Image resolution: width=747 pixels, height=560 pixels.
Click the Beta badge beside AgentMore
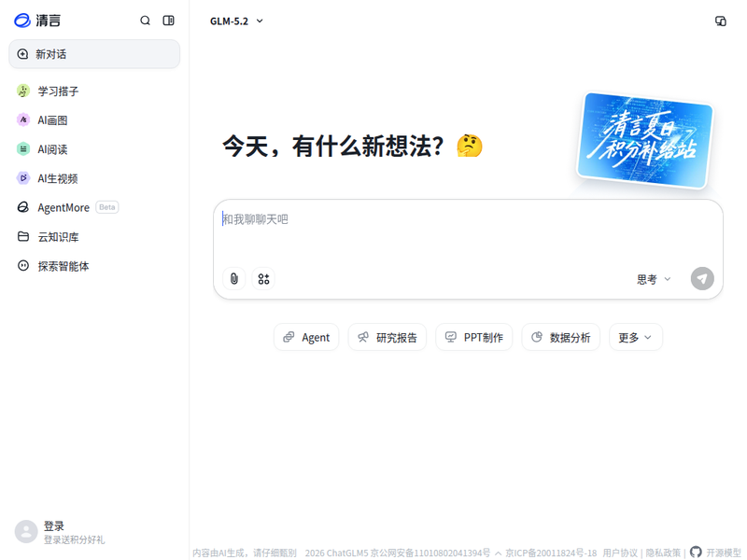[107, 207]
